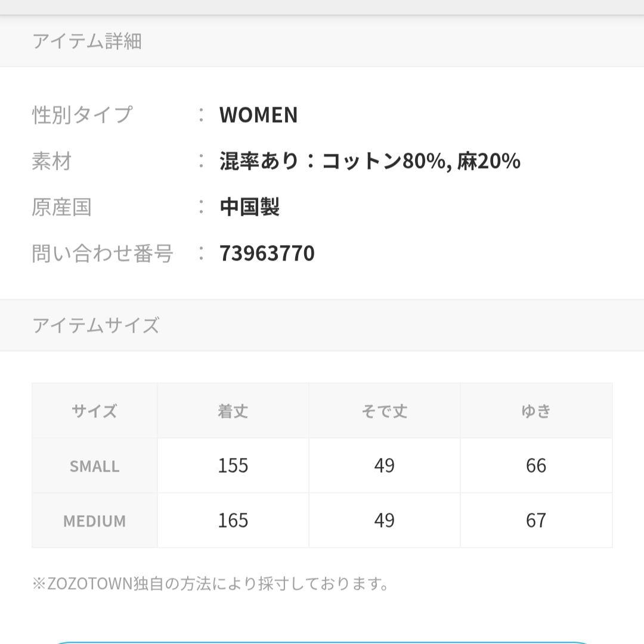Click the ゆき column header
The height and width of the screenshot is (644, 644).
coord(537,411)
